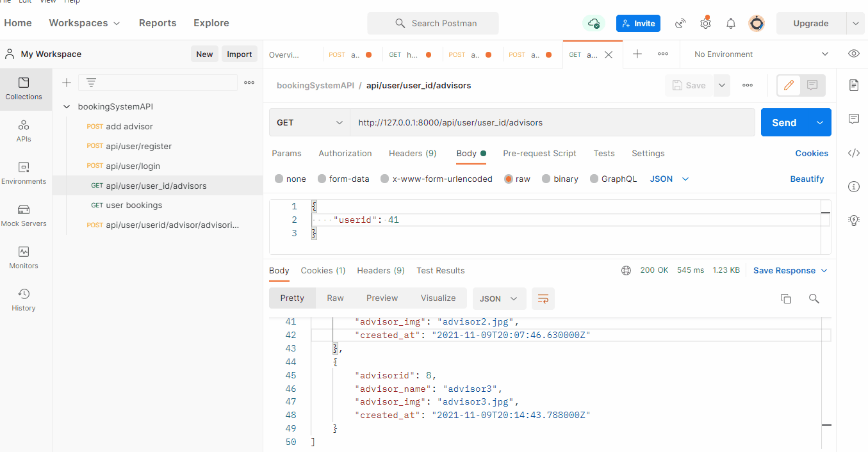This screenshot has height=452, width=868.
Task: Open the Workspaces dropdown menu
Action: coord(85,23)
